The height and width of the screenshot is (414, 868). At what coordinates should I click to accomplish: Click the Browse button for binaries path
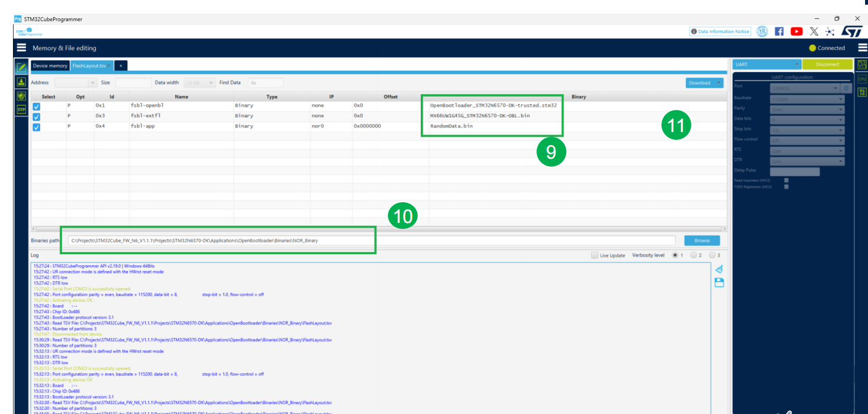(x=702, y=241)
